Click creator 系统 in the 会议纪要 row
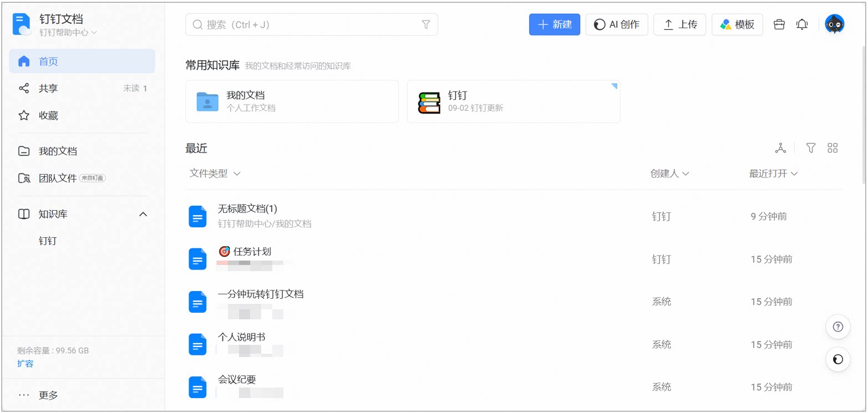Image resolution: width=868 pixels, height=413 pixels. click(661, 387)
